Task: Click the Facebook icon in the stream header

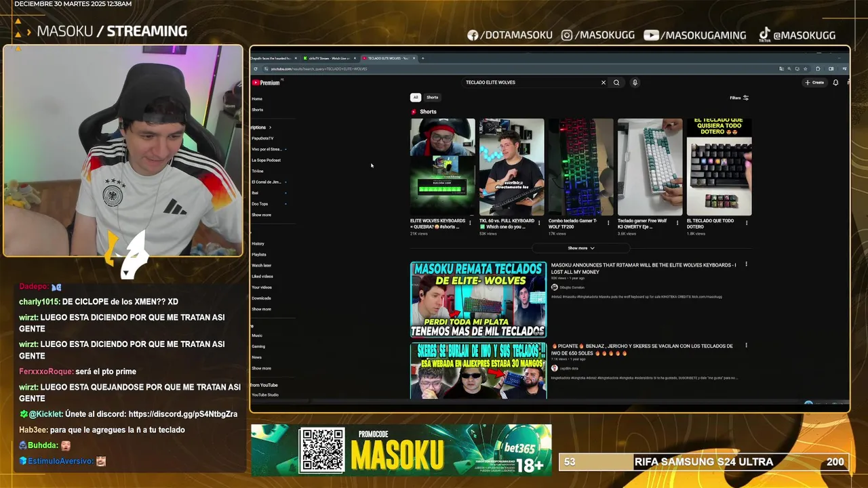Action: (473, 35)
